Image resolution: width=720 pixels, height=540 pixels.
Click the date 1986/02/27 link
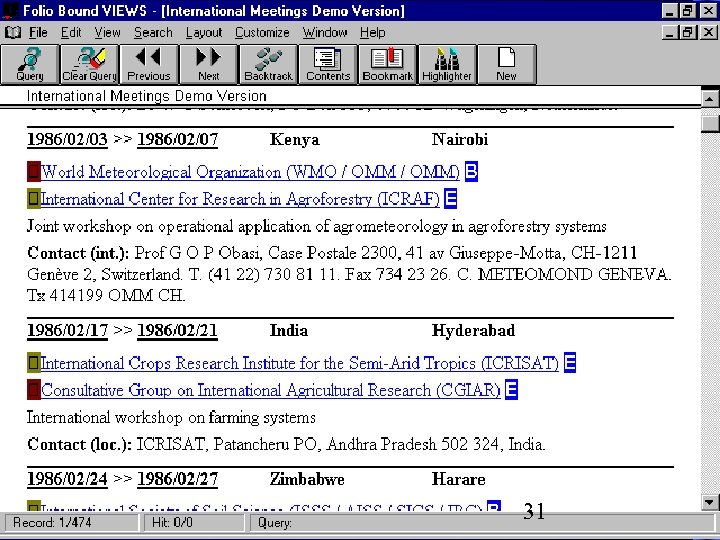[x=177, y=479]
